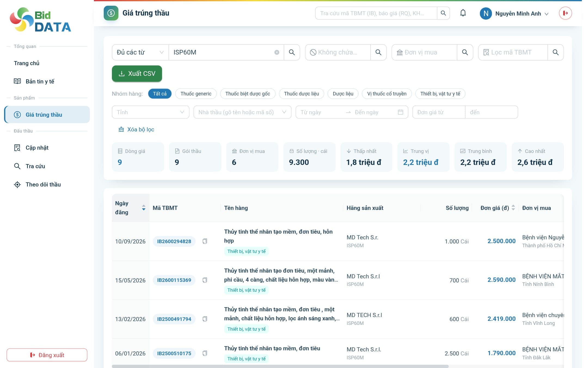
Task: Copy code IB2500491794 with copy icon
Action: [205, 319]
